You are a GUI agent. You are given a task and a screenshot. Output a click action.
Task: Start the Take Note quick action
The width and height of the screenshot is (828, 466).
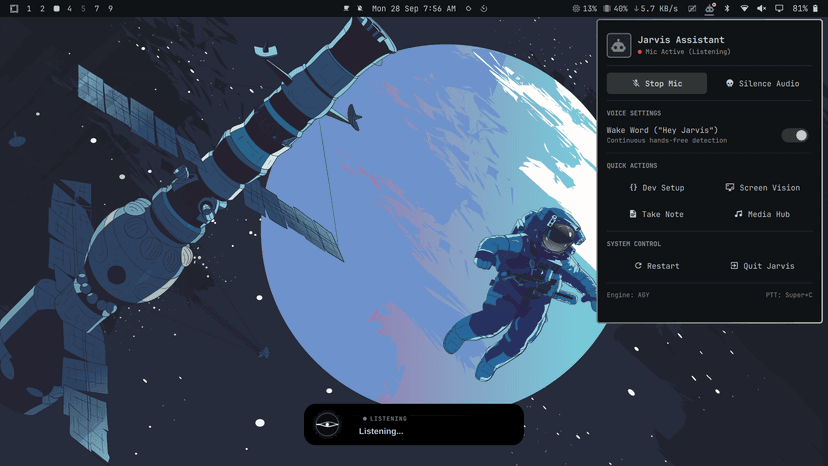pos(656,214)
